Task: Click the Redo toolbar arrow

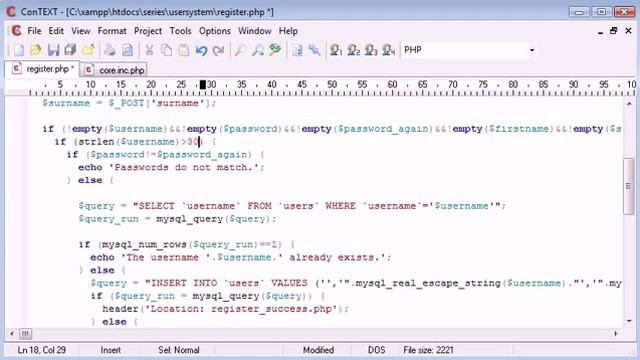Action: (x=218, y=50)
